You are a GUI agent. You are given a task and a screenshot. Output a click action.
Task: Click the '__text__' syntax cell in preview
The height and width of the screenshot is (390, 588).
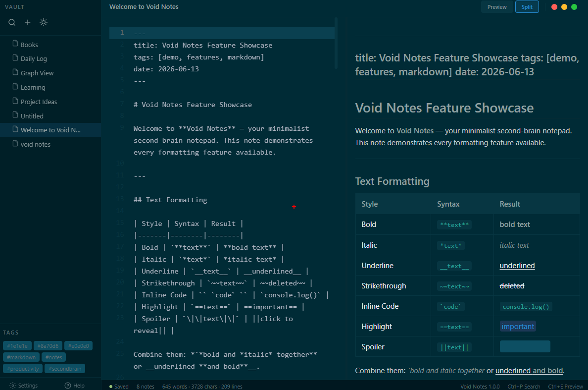click(454, 266)
